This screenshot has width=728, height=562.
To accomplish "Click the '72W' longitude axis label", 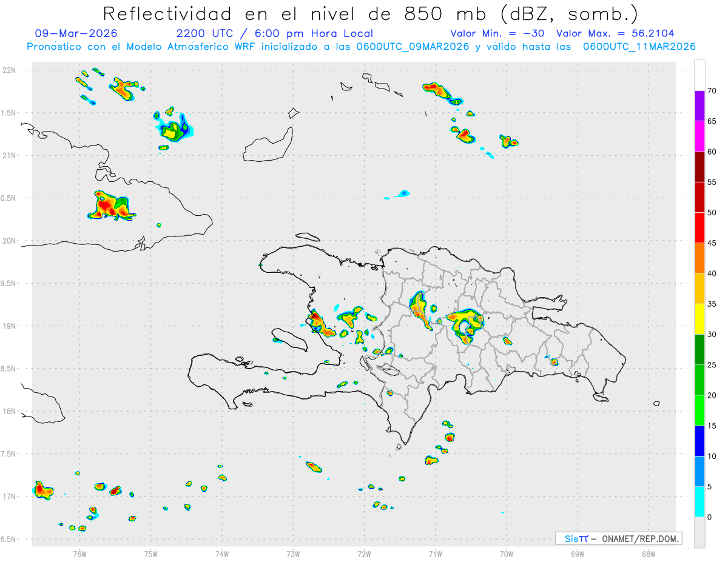I will tap(364, 554).
